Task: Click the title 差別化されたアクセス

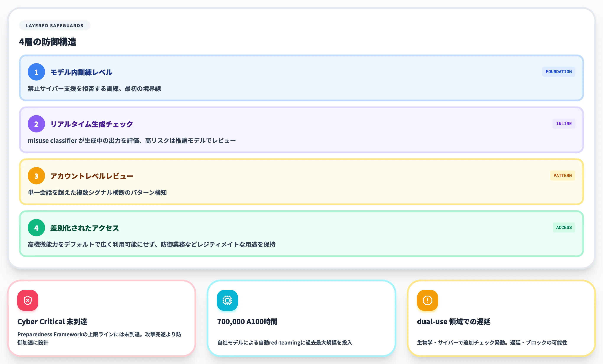Action: pyautogui.click(x=84, y=228)
